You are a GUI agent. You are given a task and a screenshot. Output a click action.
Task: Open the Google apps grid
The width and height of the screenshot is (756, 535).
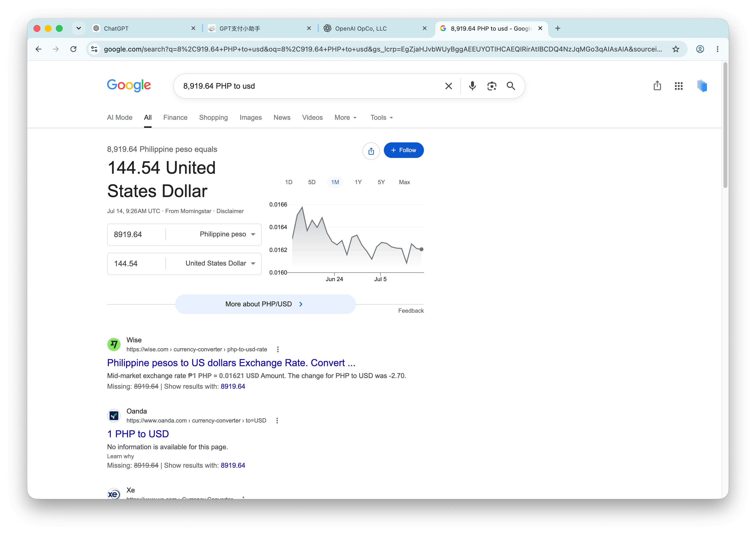click(679, 86)
